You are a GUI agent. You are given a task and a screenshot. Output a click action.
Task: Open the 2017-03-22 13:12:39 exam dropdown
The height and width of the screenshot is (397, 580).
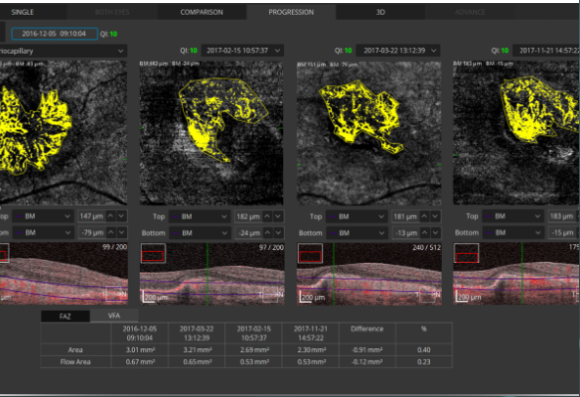[398, 51]
